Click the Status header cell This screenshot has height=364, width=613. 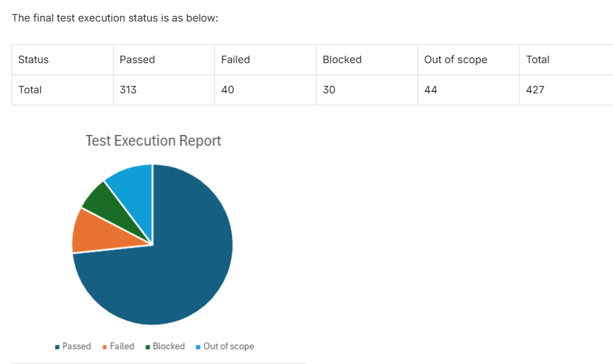[x=34, y=60]
